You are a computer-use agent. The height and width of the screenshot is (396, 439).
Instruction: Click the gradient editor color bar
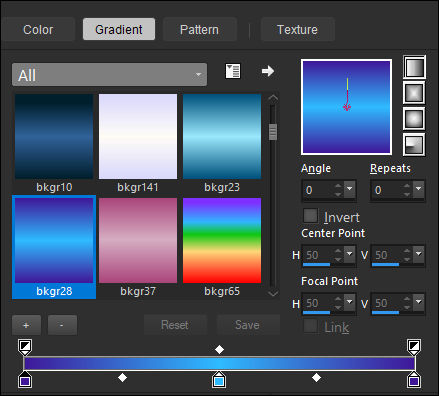pos(219,363)
